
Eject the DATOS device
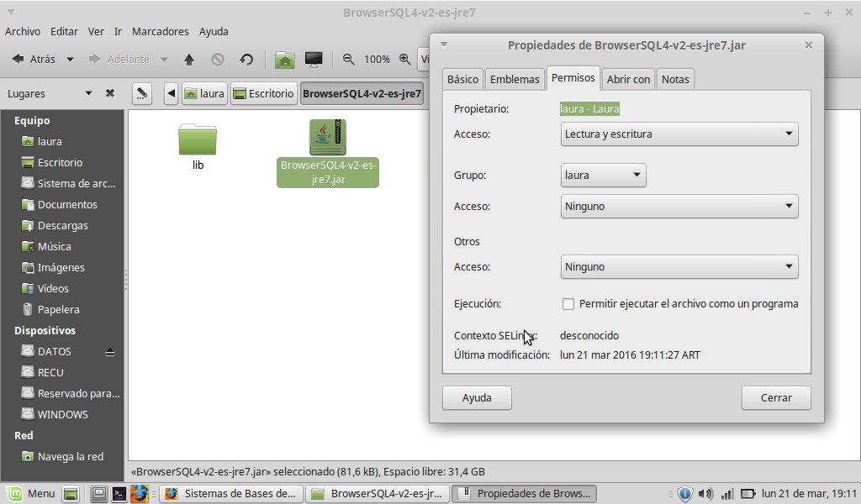(110, 352)
